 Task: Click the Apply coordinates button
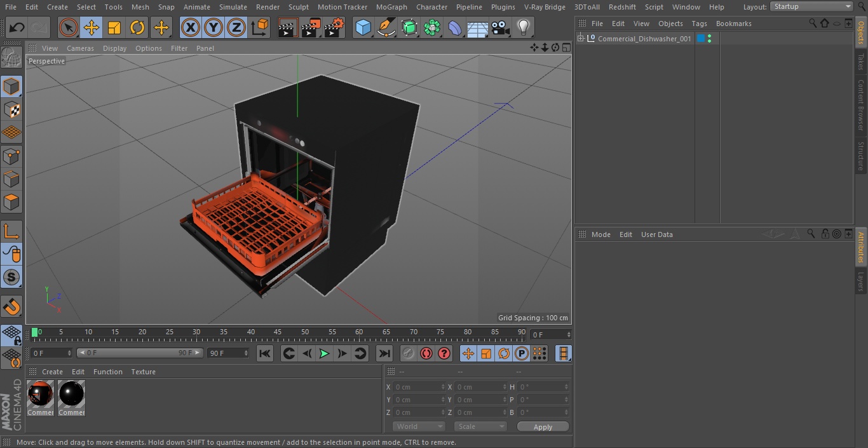543,427
